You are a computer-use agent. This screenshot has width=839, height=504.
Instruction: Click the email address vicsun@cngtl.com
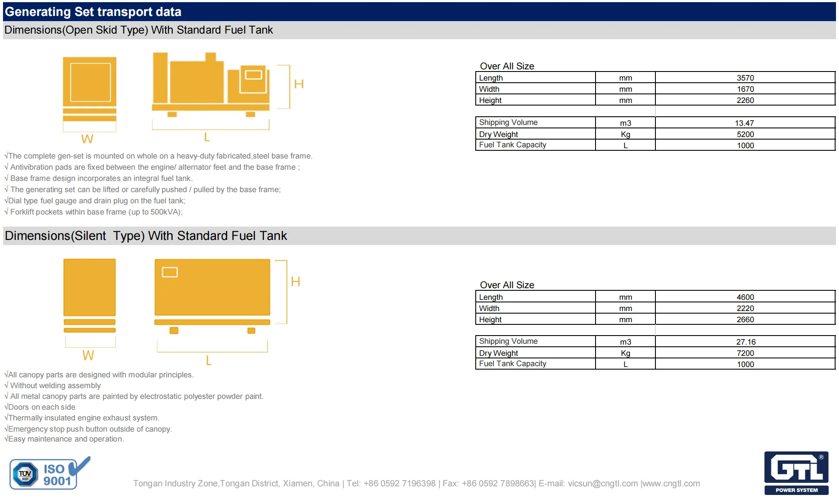coord(602,483)
